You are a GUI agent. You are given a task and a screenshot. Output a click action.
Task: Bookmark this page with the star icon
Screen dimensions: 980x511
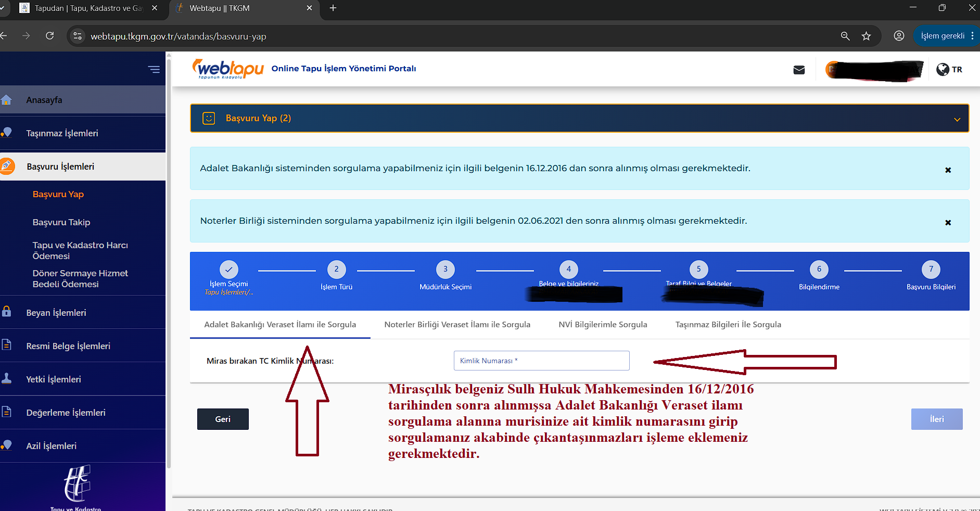pos(866,36)
